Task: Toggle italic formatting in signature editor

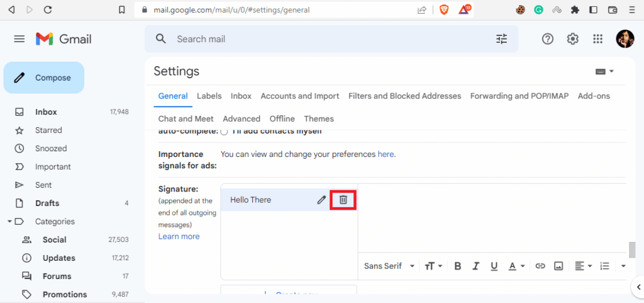Action: pos(476,266)
